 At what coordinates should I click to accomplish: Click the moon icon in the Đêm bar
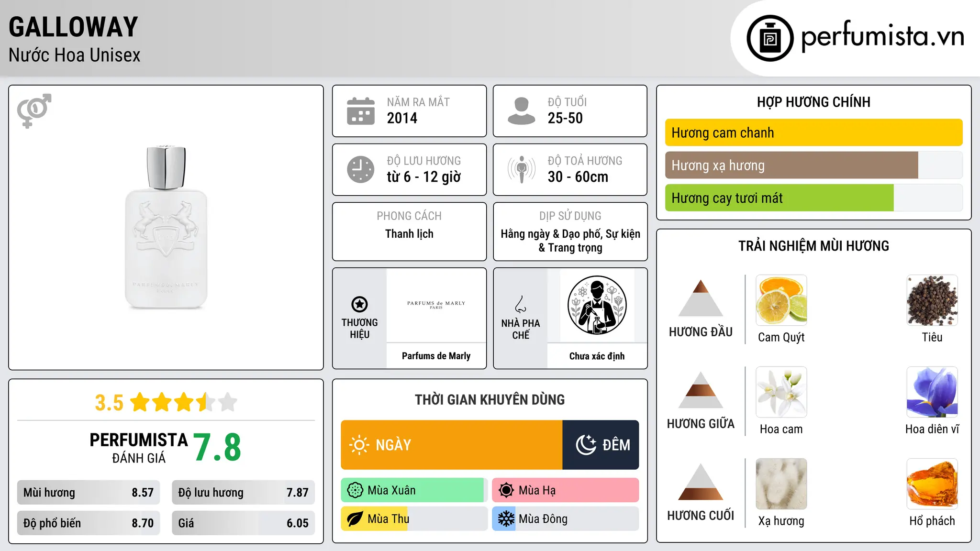(x=586, y=445)
